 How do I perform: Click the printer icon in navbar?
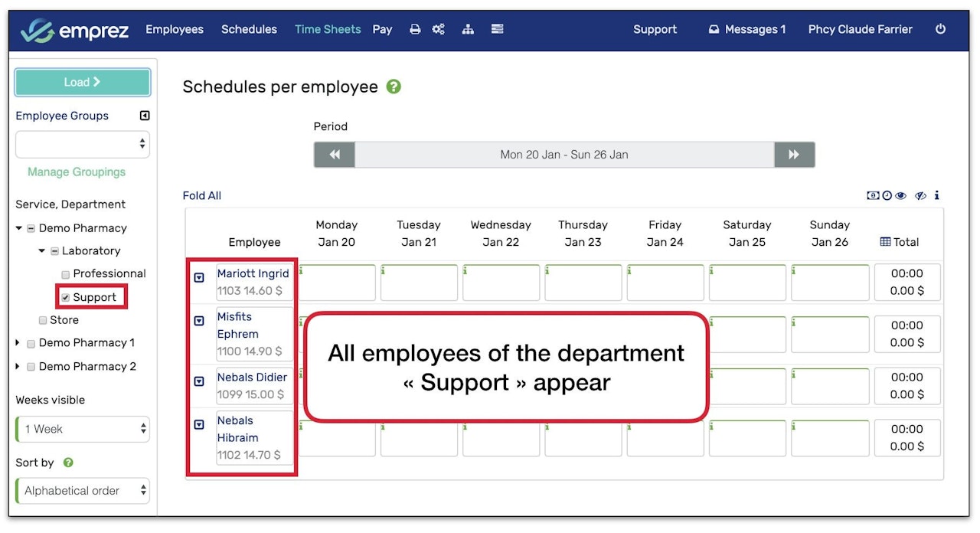(x=415, y=29)
